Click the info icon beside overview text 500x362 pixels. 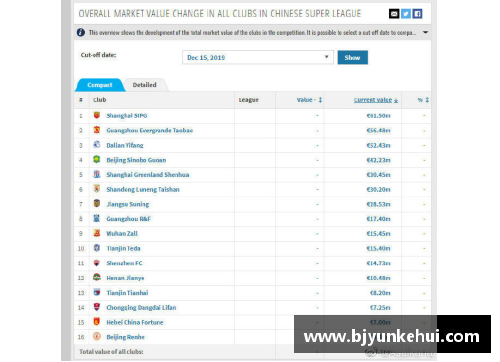(x=81, y=32)
